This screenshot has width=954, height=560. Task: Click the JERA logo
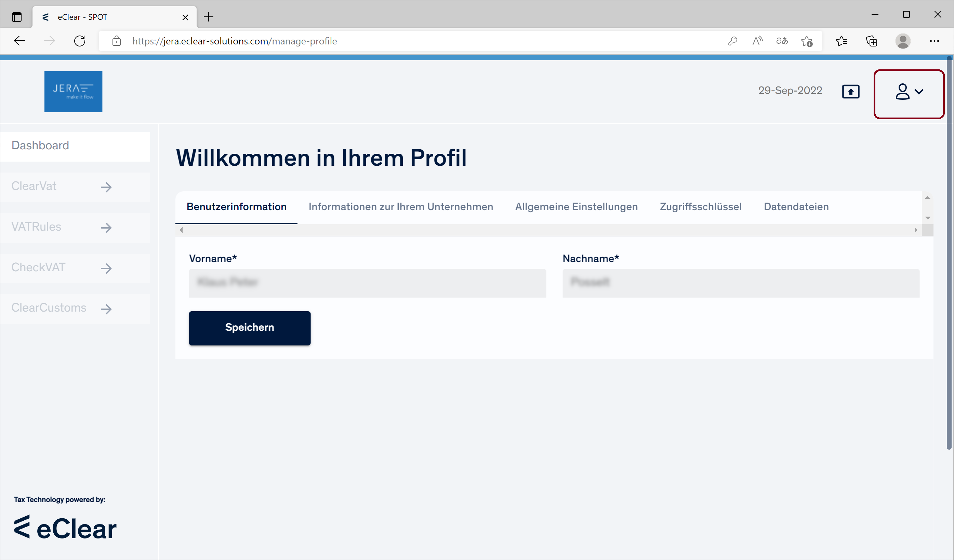click(x=73, y=92)
